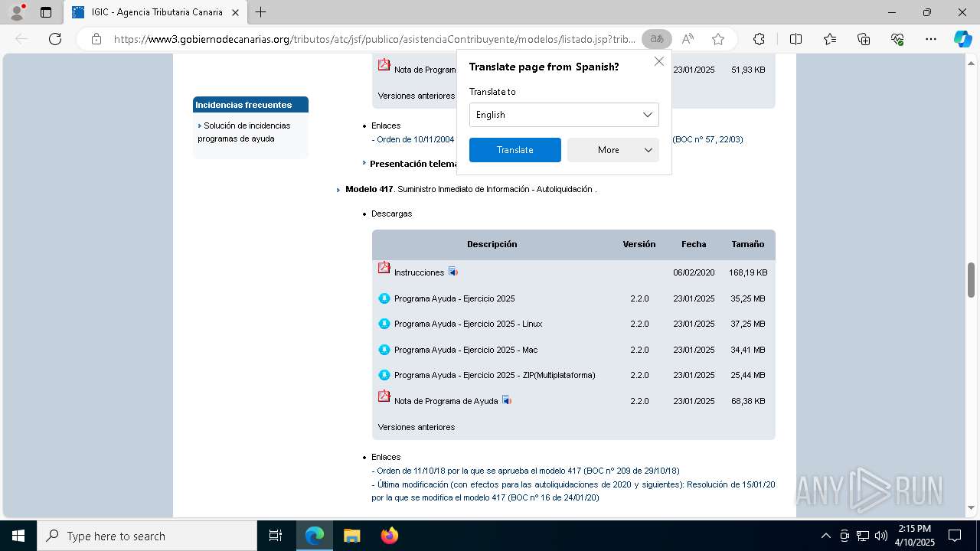This screenshot has width=980, height=551.
Task: Show hidden system tray icons
Action: pyautogui.click(x=825, y=536)
